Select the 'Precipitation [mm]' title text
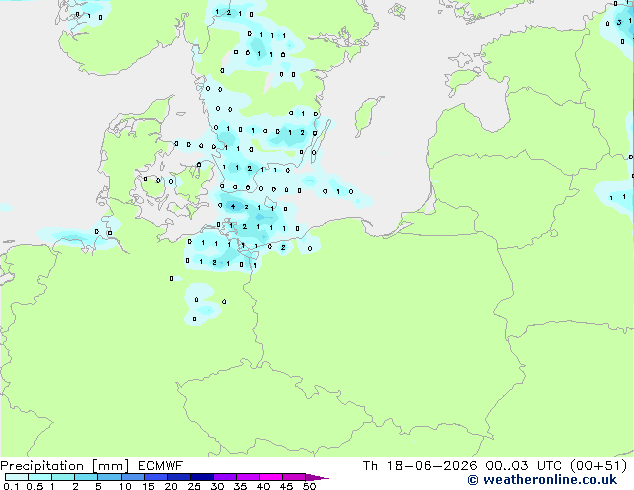This screenshot has width=634, height=490. point(64,466)
